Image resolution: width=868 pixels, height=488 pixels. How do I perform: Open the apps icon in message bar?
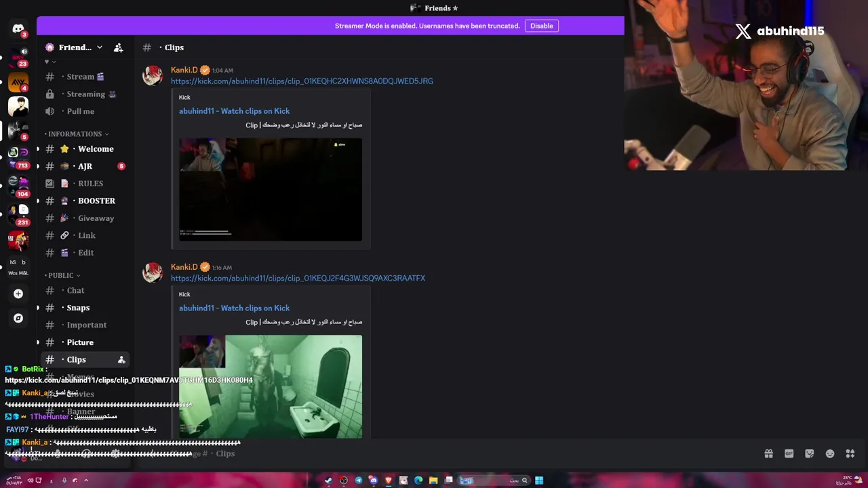pyautogui.click(x=850, y=453)
